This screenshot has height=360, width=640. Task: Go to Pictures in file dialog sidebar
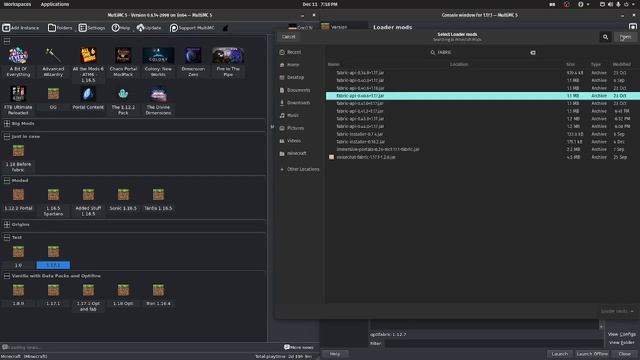[297, 128]
